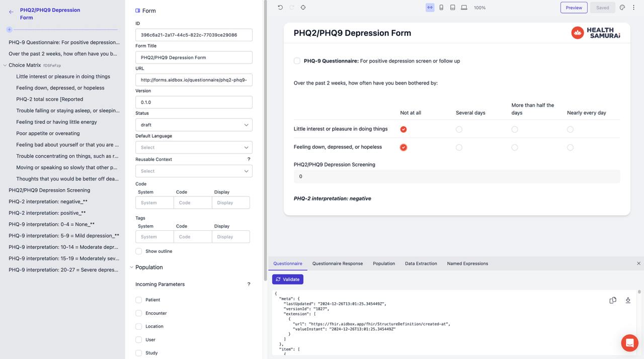Download the Questionnaire JSON via download icon
This screenshot has height=359, width=644.
627,300
